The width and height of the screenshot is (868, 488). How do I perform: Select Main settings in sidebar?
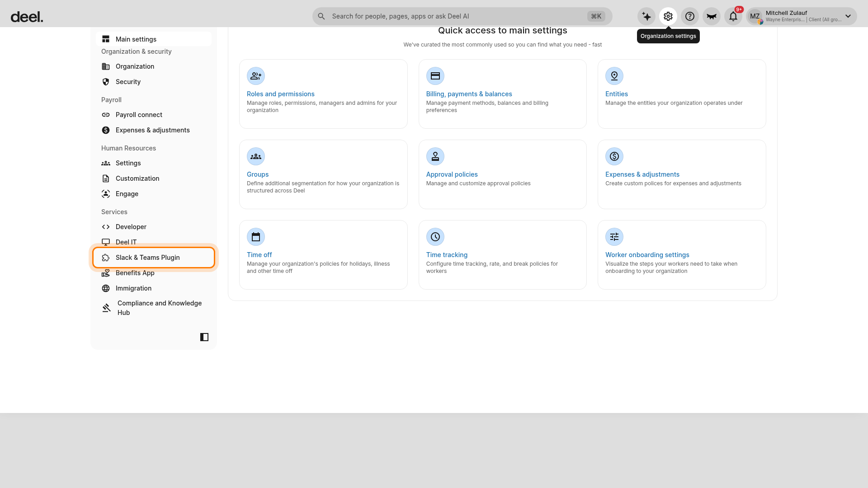(154, 39)
